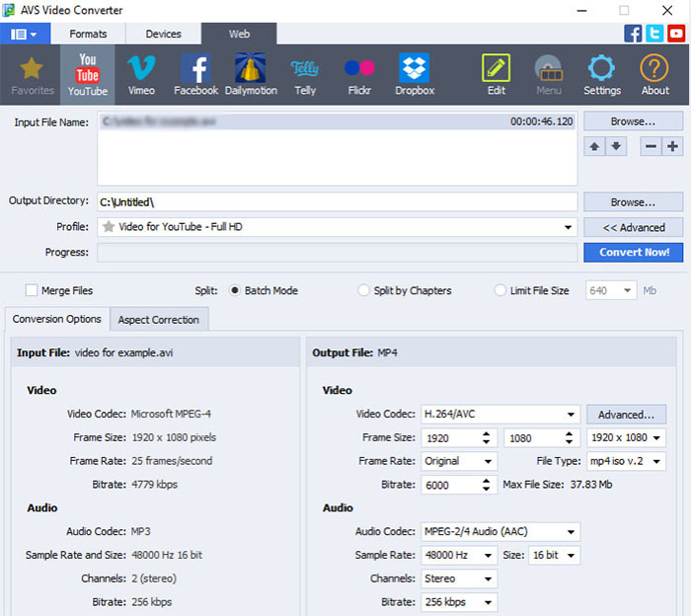691x616 pixels.
Task: Select Limit File Size option
Action: (499, 290)
